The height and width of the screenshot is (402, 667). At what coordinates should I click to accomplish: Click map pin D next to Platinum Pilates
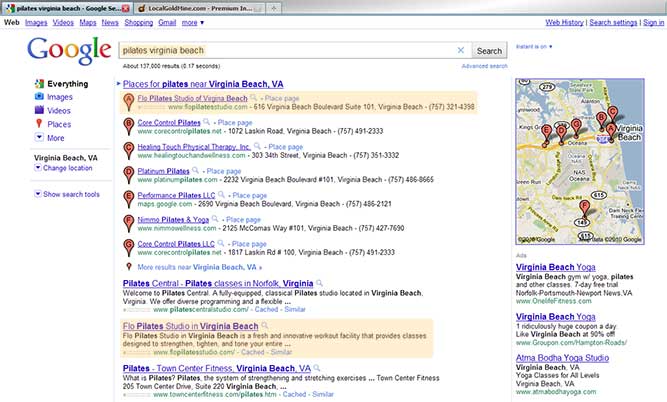point(128,175)
